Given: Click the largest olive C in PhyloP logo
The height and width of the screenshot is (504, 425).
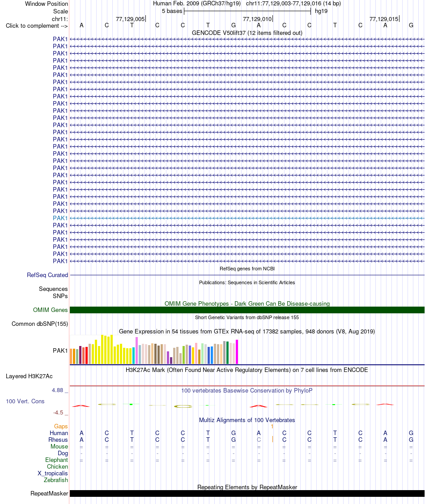Looking at the screenshot, I should point(183,406).
